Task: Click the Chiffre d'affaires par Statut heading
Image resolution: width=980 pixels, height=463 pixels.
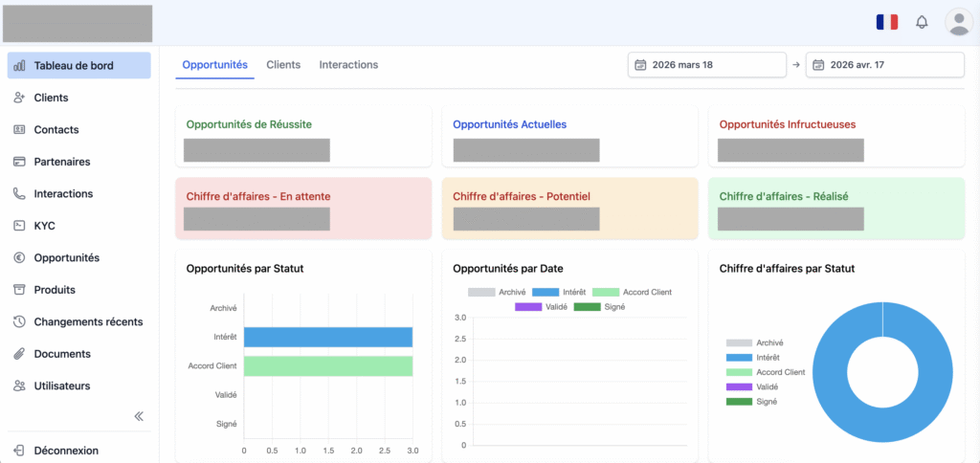Action: pos(787,269)
